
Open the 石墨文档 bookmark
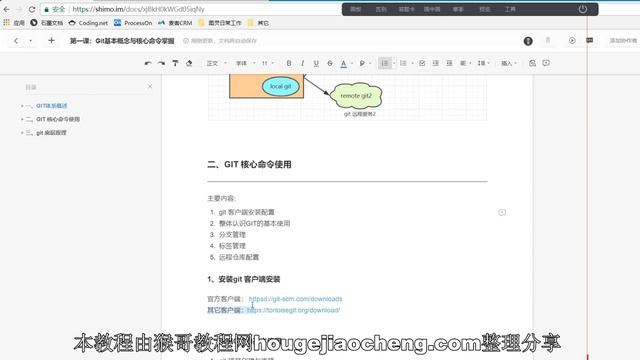47,23
